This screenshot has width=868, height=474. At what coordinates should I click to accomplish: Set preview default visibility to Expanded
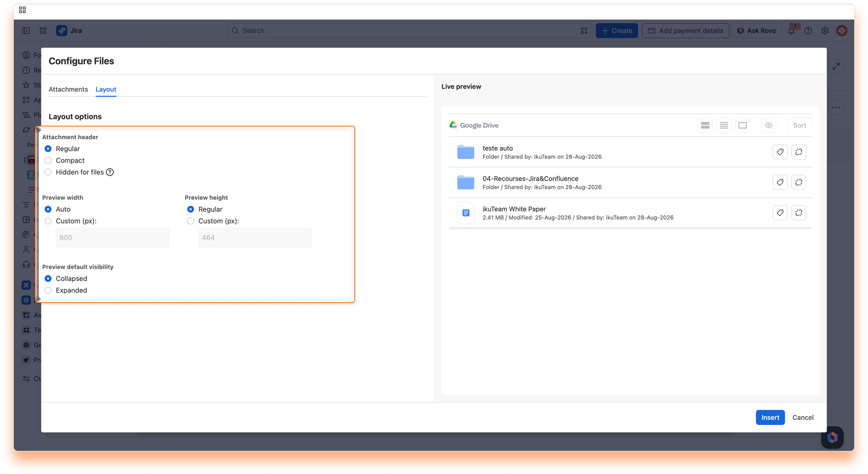pos(48,290)
